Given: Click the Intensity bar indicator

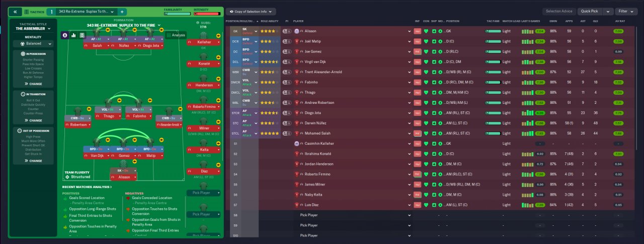Looking at the screenshot, I should pos(206,14).
